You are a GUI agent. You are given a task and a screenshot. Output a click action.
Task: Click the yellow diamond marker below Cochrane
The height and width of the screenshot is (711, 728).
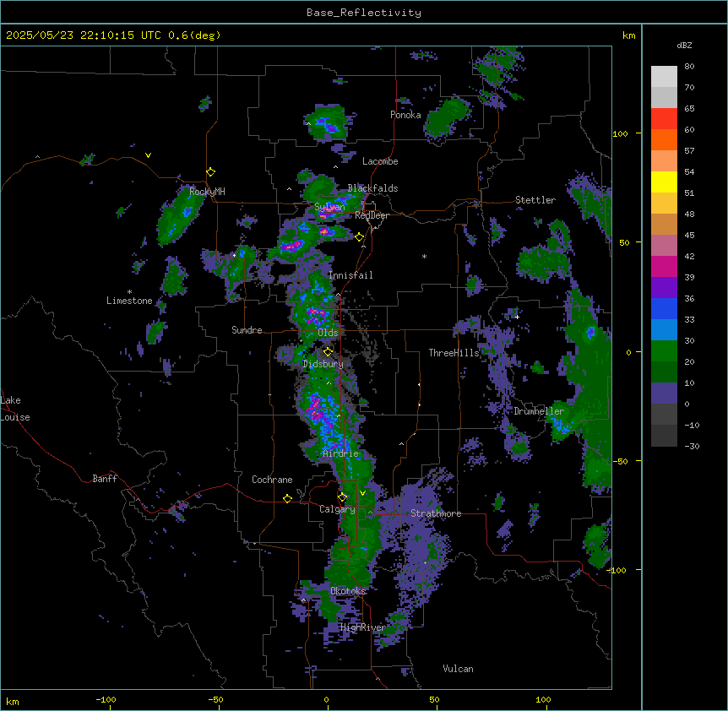tap(287, 498)
